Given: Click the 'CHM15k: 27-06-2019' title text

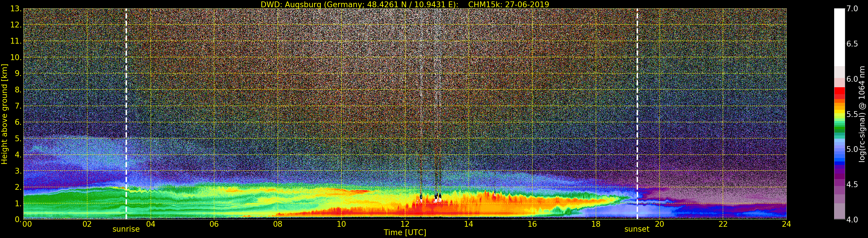Looking at the screenshot, I should 508,4.
